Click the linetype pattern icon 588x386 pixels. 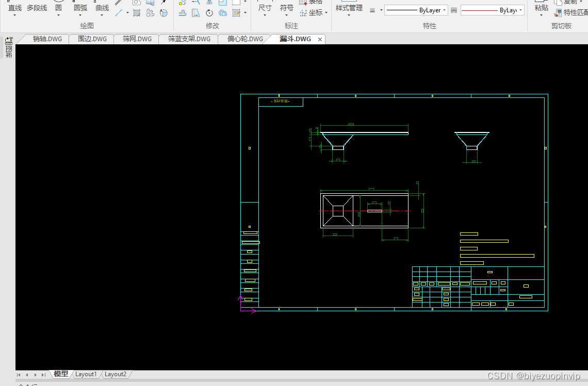pyautogui.click(x=454, y=10)
